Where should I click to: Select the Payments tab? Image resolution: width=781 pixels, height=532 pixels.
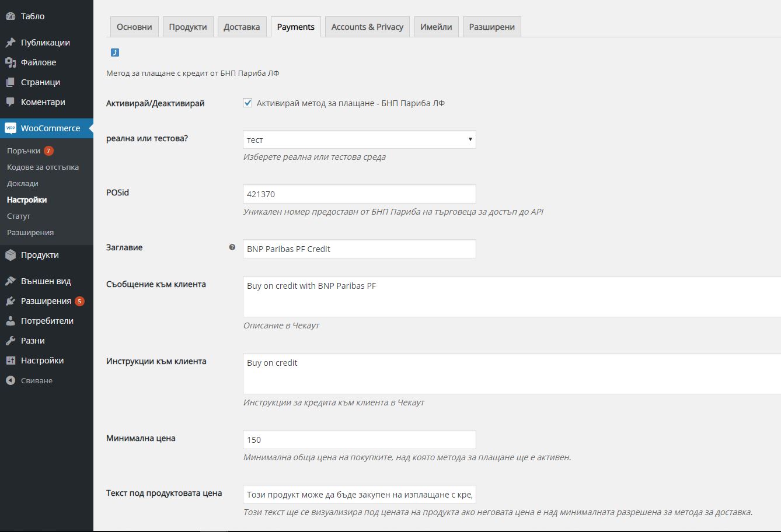296,27
